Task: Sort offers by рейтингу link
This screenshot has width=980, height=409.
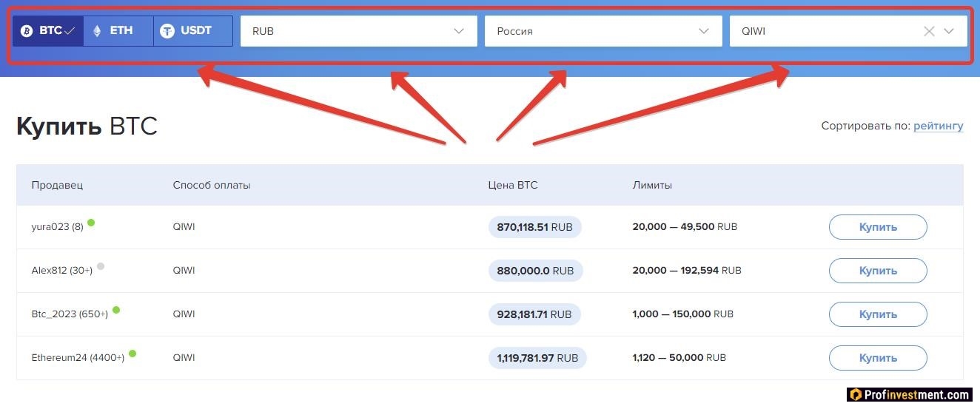Action: 939,126
